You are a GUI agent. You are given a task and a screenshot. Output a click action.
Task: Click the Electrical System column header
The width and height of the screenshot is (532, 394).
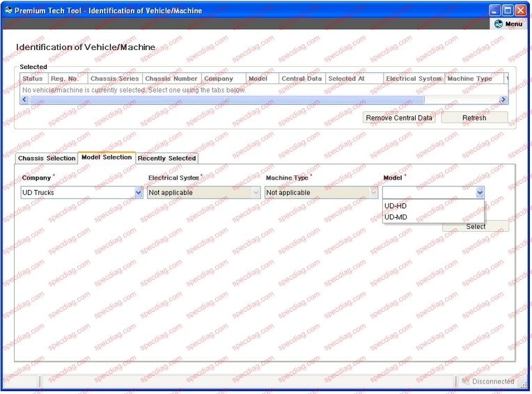414,79
